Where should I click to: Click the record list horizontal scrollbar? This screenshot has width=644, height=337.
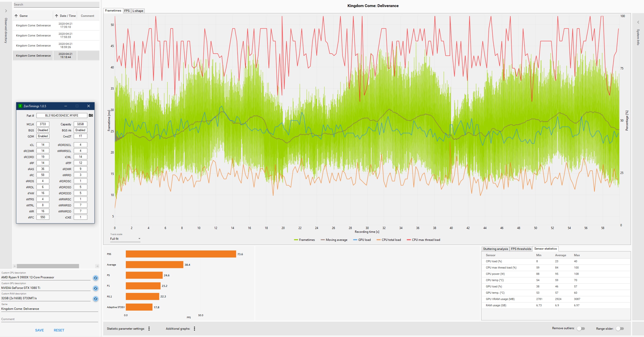(48, 266)
